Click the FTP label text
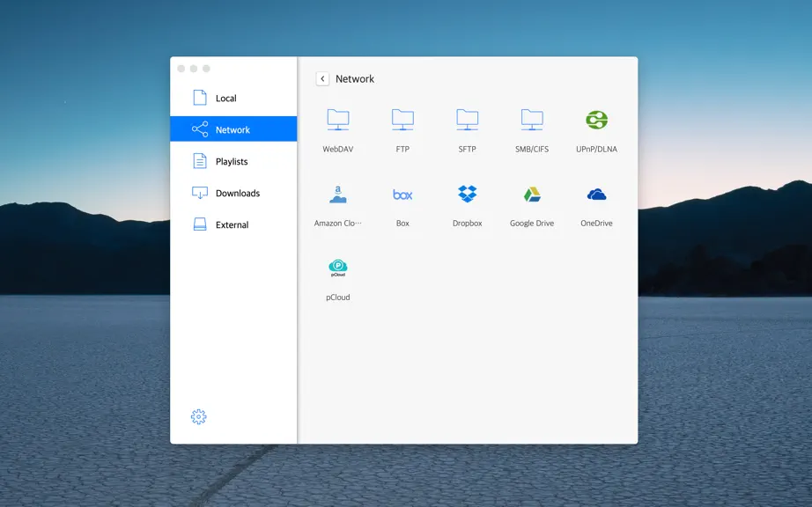The height and width of the screenshot is (507, 812). [402, 149]
